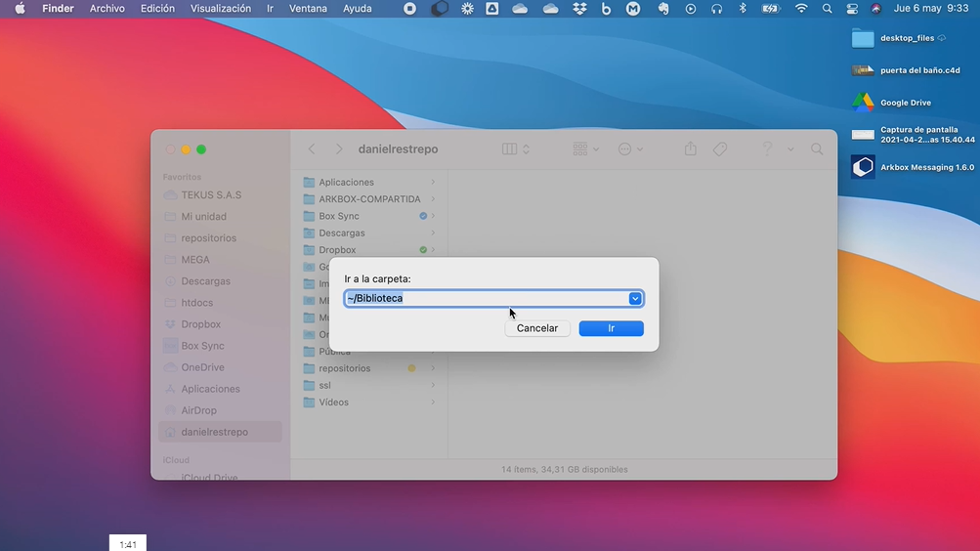Click the forward navigation arrow
Image resolution: width=980 pixels, height=551 pixels.
coord(339,149)
